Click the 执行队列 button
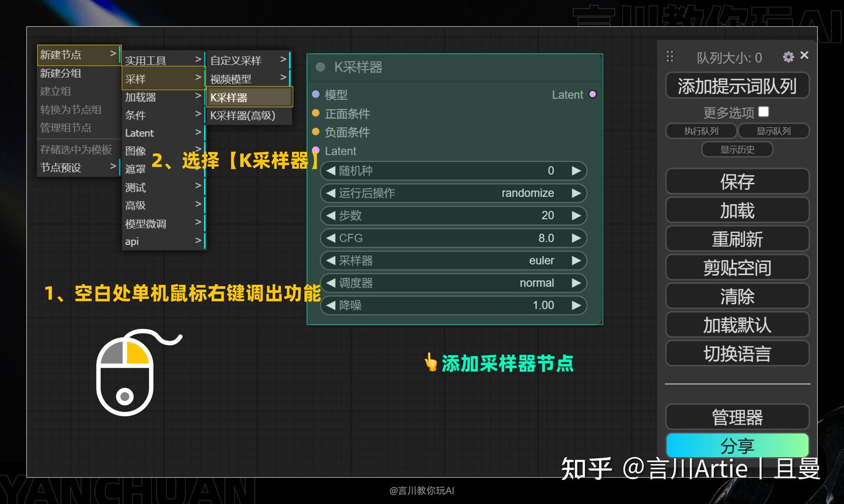The height and width of the screenshot is (504, 844). click(701, 131)
